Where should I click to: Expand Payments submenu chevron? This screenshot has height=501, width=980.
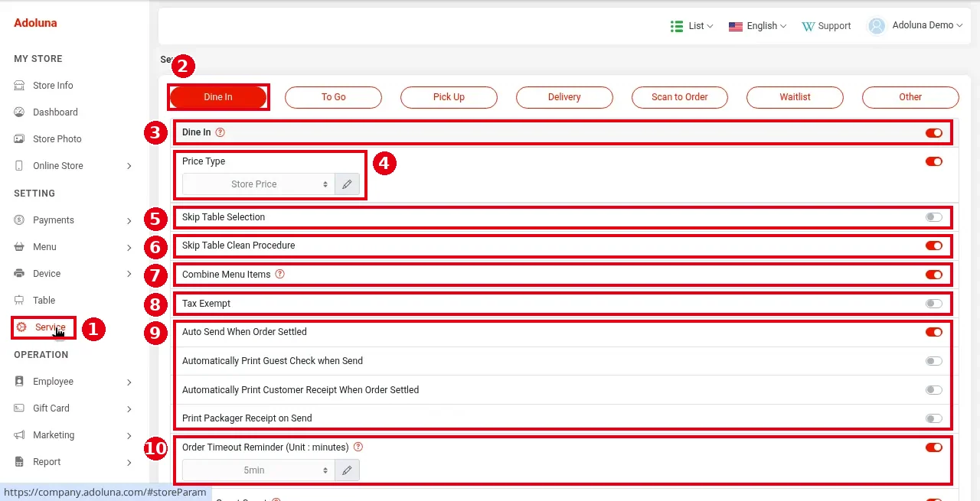[x=129, y=220]
